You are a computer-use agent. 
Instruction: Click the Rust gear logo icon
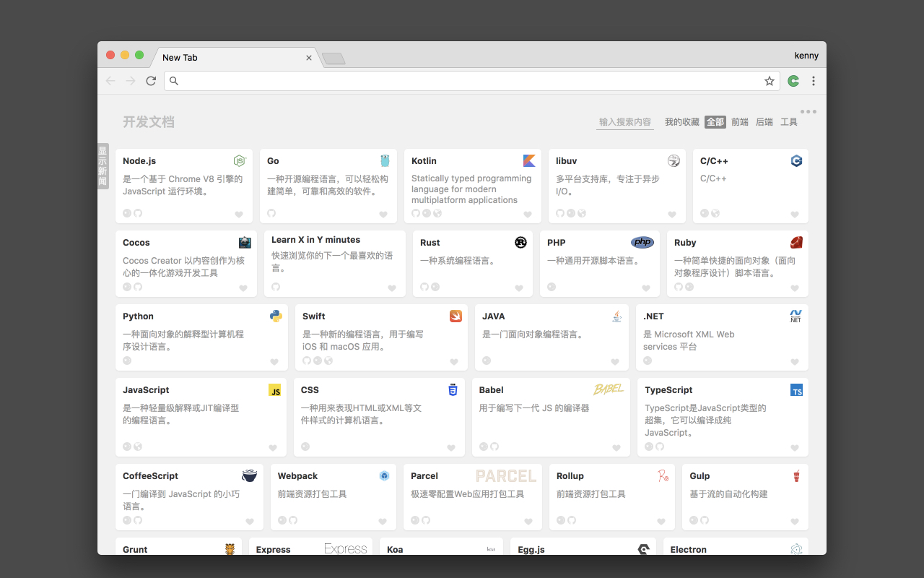[520, 243]
